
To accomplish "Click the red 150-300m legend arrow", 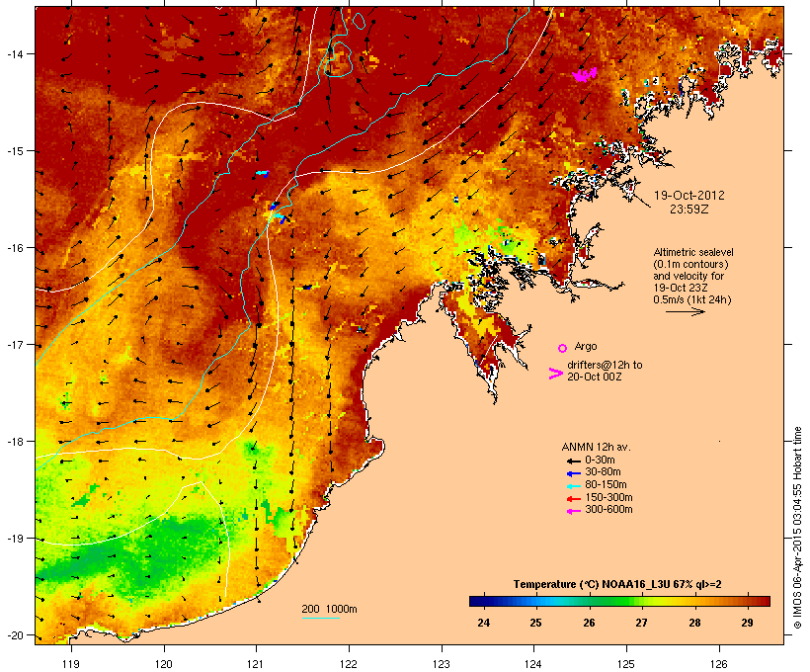I will coord(573,499).
